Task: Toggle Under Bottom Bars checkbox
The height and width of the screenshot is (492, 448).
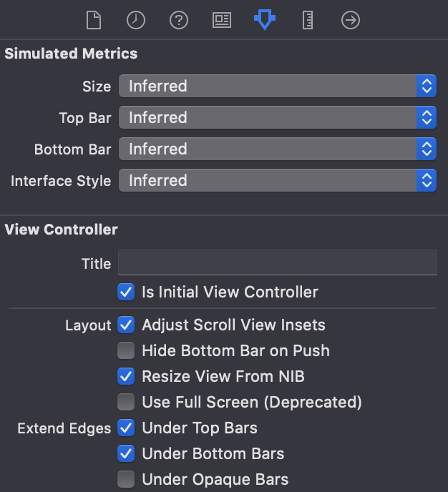Action: [x=126, y=453]
